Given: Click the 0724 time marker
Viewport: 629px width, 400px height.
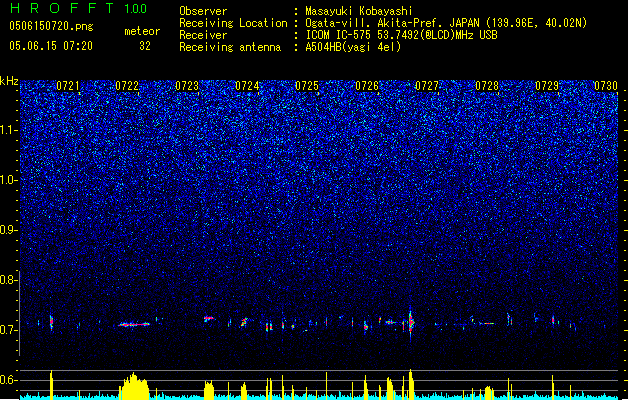Looking at the screenshot, I should (247, 86).
